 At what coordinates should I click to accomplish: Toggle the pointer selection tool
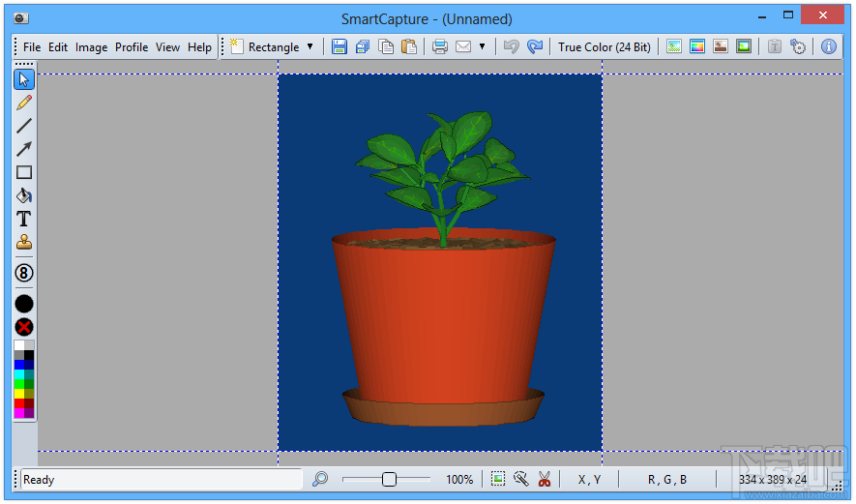point(24,79)
